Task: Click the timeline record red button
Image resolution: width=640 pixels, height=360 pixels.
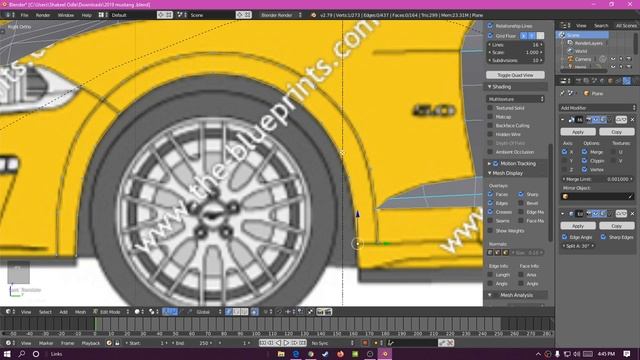Action: 365,343
